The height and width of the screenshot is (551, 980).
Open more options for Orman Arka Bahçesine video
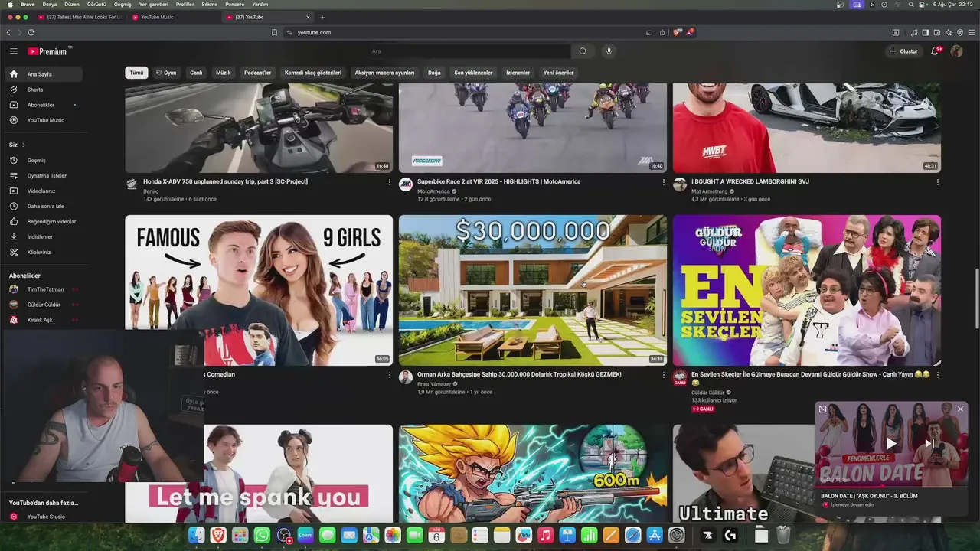(x=663, y=375)
